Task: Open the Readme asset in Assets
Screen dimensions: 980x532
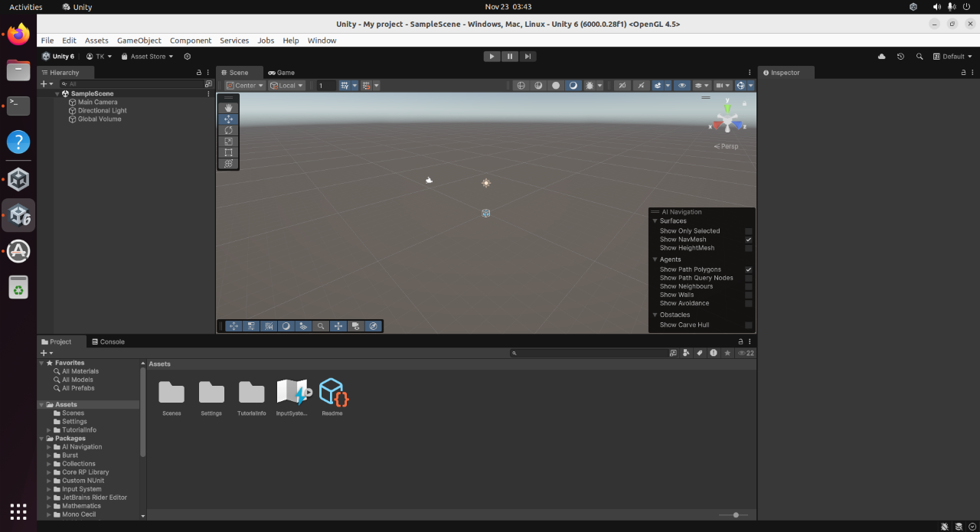Action: point(332,390)
